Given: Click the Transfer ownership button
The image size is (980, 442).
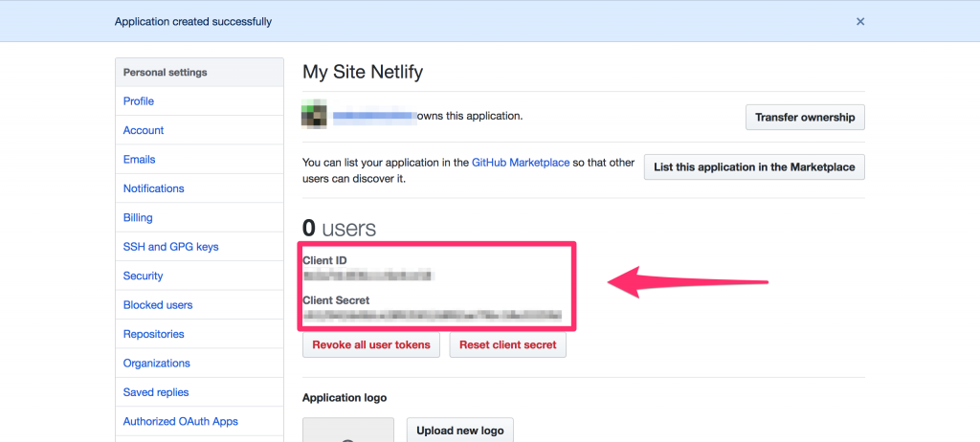Looking at the screenshot, I should (805, 117).
